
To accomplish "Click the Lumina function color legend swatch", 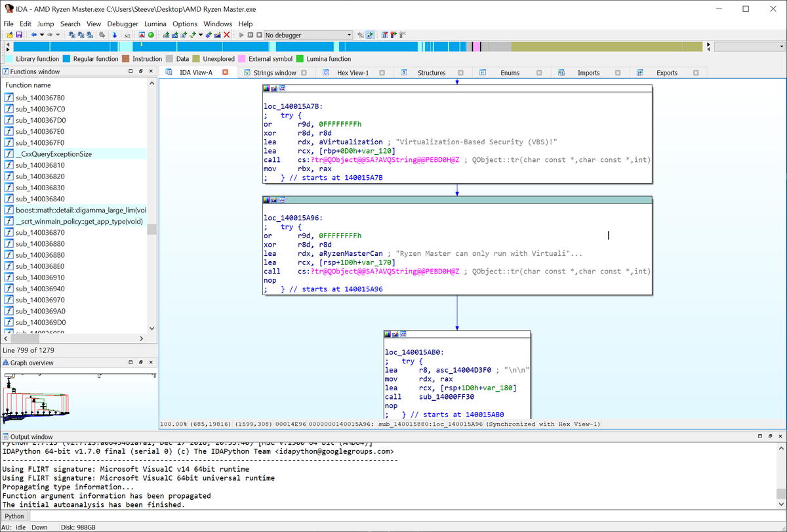I will point(300,59).
